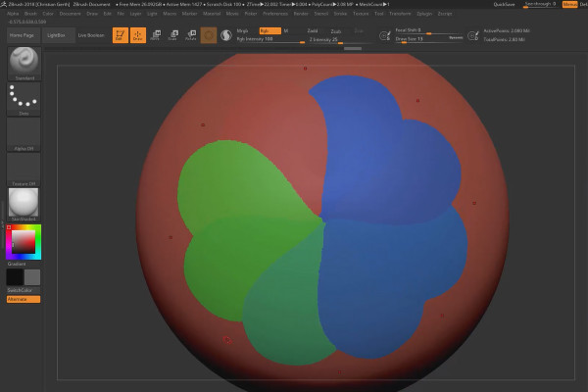Click the black secondary color swatch
This screenshot has height=392, width=588.
tap(15, 277)
